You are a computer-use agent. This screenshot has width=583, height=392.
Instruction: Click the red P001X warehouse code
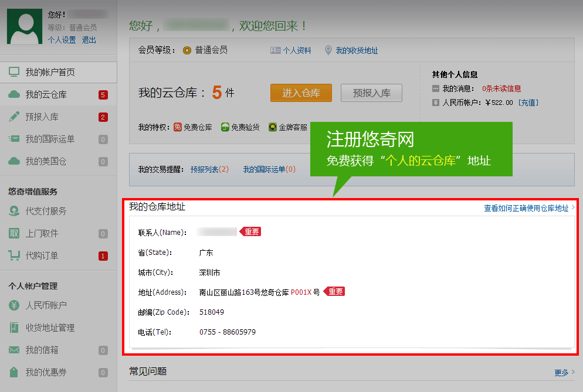(301, 292)
